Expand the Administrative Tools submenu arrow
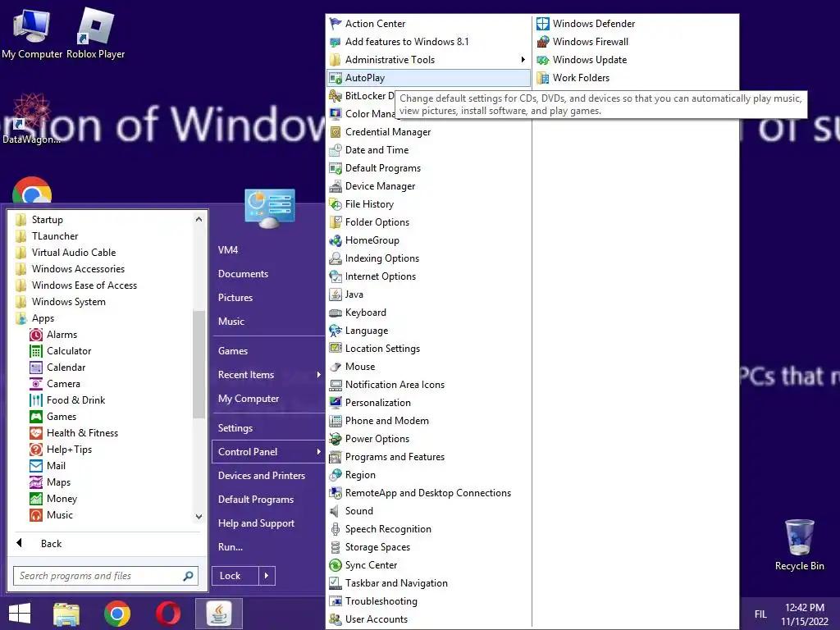840x630 pixels. [x=523, y=59]
